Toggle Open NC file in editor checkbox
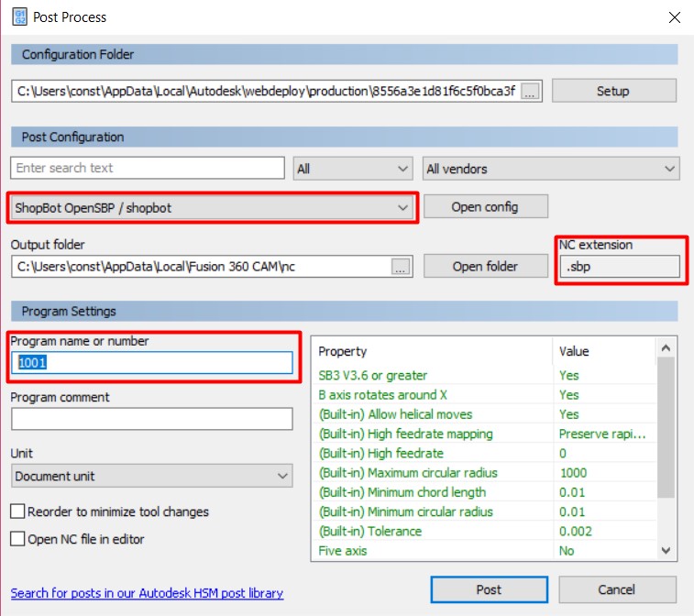 click(x=17, y=539)
